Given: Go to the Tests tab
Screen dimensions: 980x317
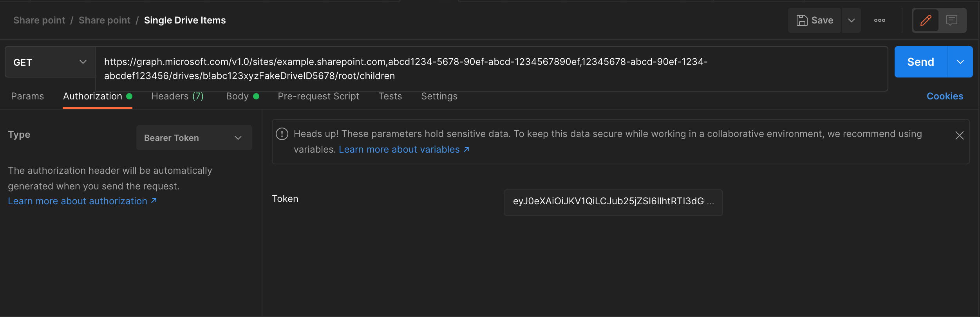Looking at the screenshot, I should pos(390,96).
